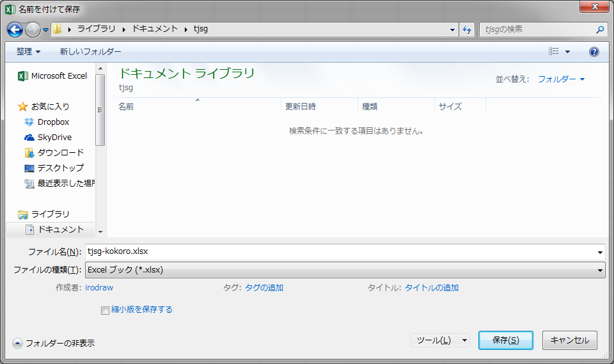
Task: Select Microsoft Excel in the navigation pane
Action: coord(52,76)
